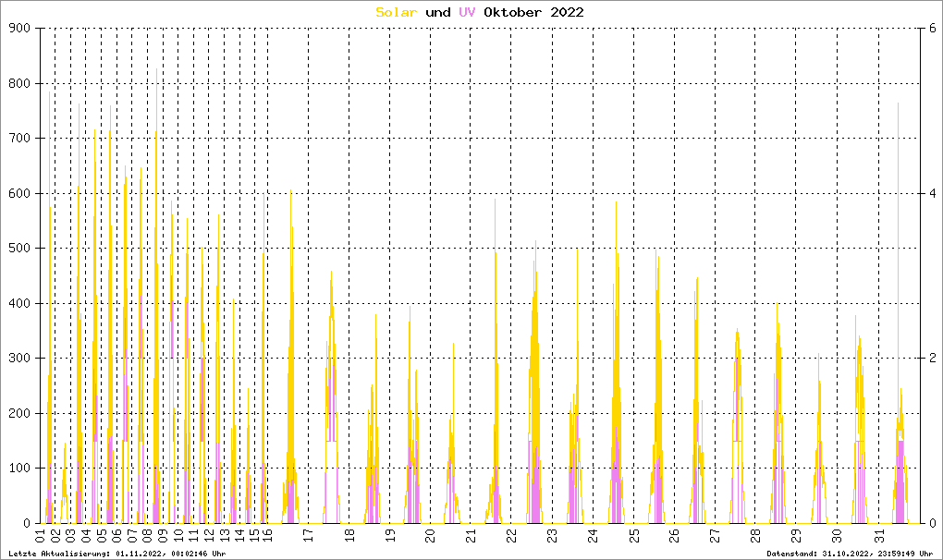
Task: Click 'Oktober 2022' in the chart title
Action: tap(534, 12)
